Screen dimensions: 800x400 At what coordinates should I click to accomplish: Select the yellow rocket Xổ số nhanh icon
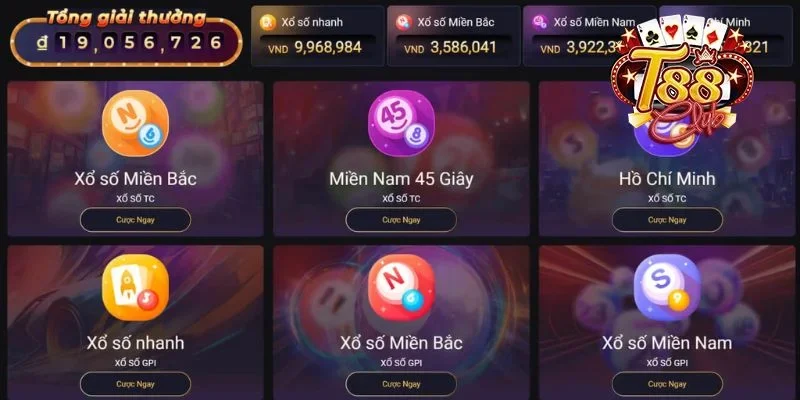coord(135,287)
